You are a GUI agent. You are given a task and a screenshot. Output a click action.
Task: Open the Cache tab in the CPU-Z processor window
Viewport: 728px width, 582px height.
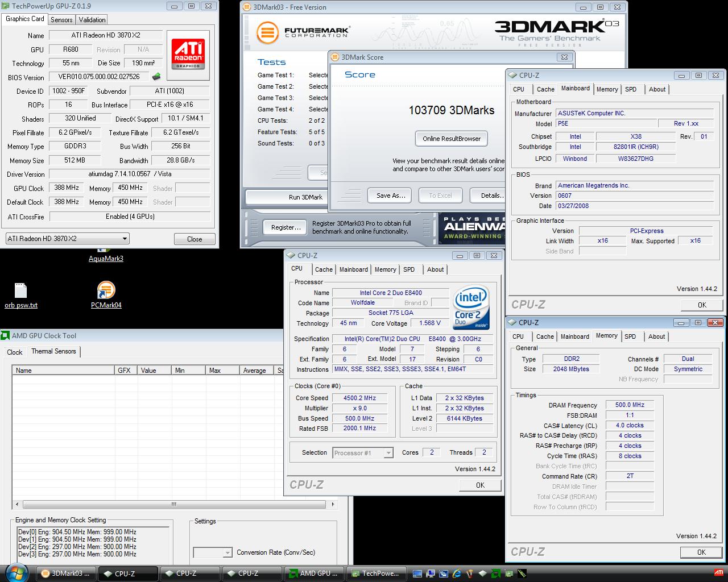[x=324, y=269]
